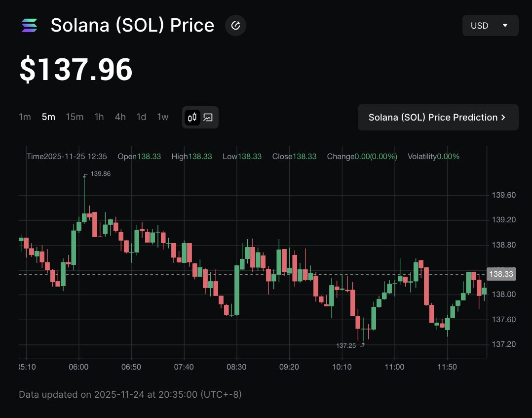
Task: Select the candlestick chart view icon
Action: [x=192, y=117]
